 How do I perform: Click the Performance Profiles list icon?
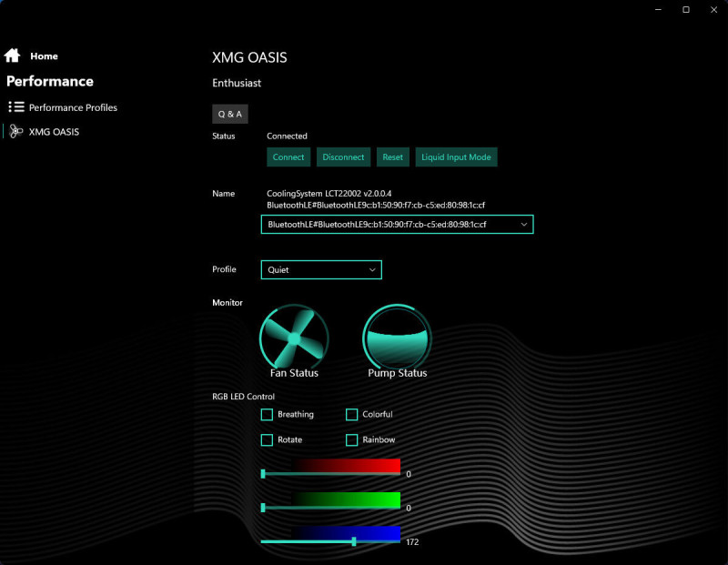coord(16,107)
